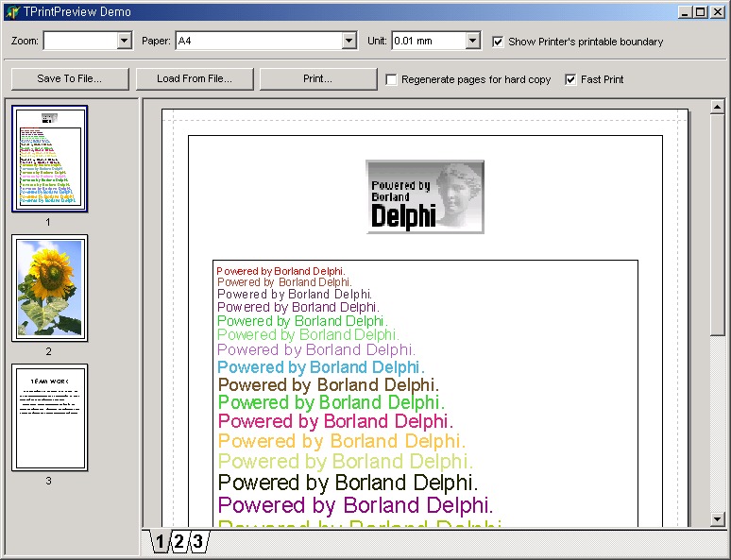Click the preview scrollbar down arrow
The height and width of the screenshot is (560, 731).
tap(718, 518)
